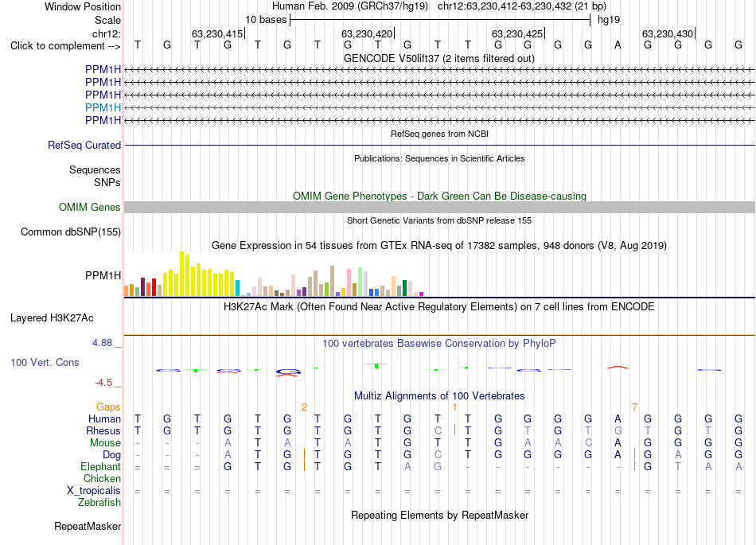
Task: Click the Zebrafish alignment row label
Action: [x=99, y=502]
